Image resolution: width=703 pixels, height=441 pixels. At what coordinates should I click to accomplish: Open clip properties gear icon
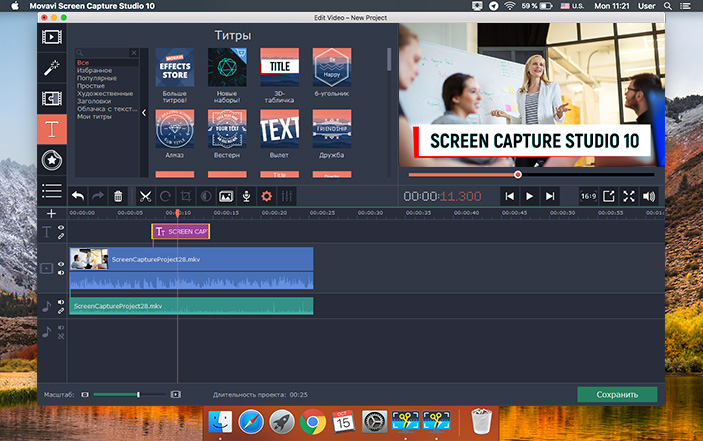click(266, 196)
